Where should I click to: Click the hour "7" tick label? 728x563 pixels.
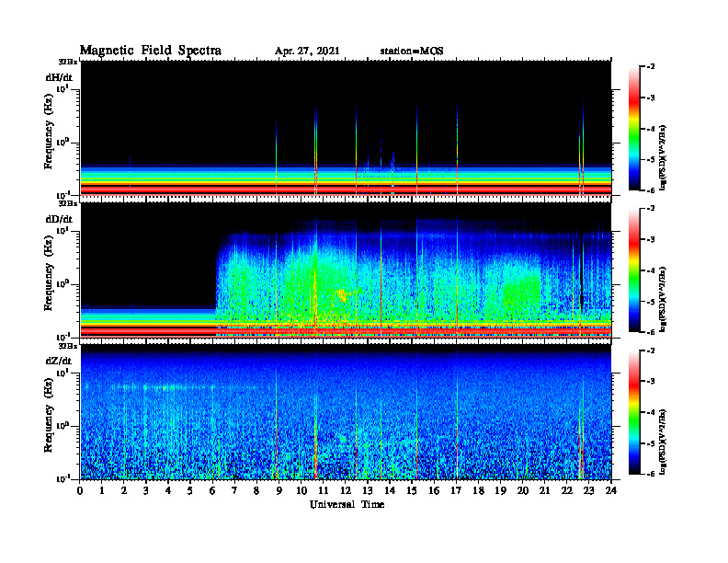click(x=235, y=490)
